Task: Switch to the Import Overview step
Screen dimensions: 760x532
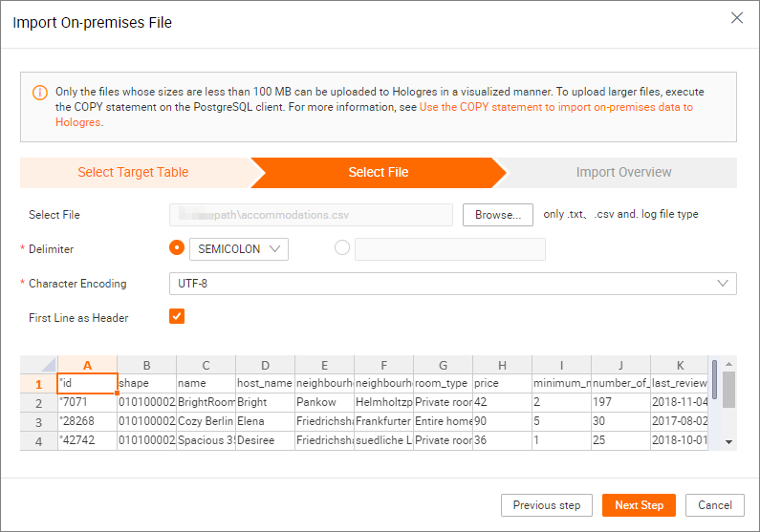Action: click(x=623, y=173)
